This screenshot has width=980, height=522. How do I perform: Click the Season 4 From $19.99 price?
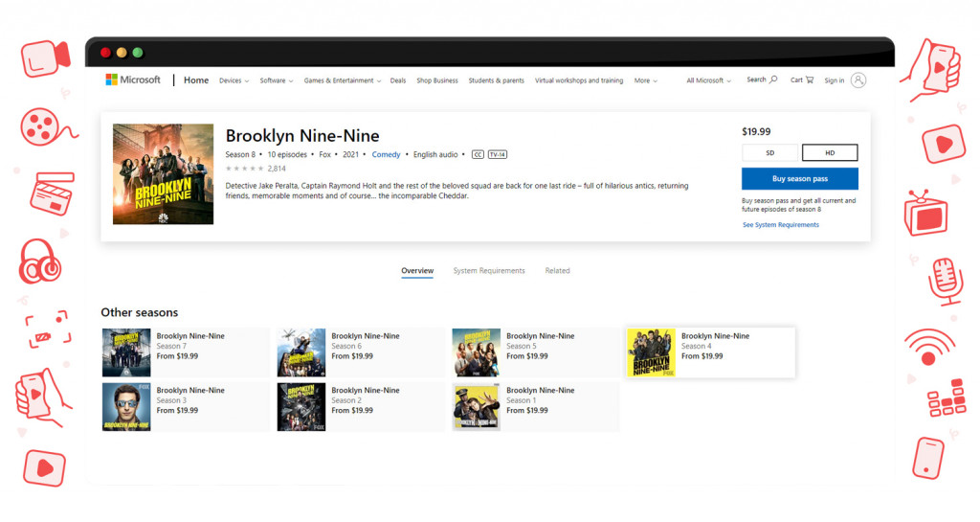[702, 356]
